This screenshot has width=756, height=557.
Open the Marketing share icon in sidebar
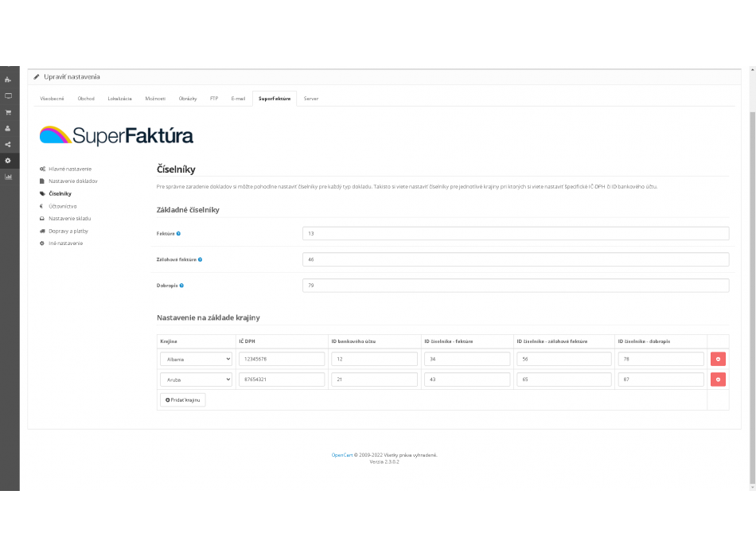[x=8, y=144]
